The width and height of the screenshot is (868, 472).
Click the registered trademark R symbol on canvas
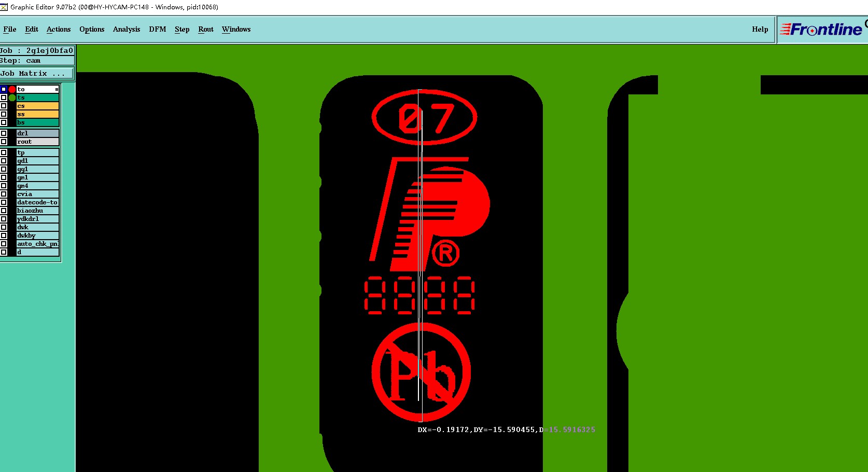coord(445,253)
